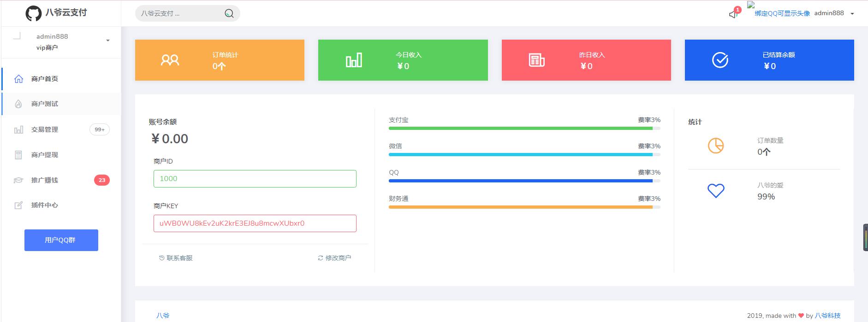
Task: Open 商户提现 menu item
Action: tap(61, 155)
